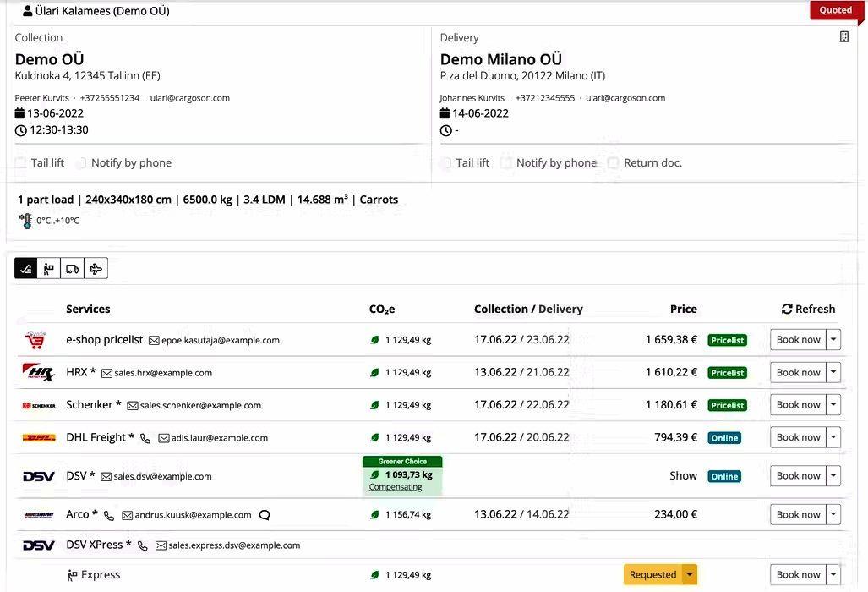Open the chat bubble icon for Arco

coord(265,514)
